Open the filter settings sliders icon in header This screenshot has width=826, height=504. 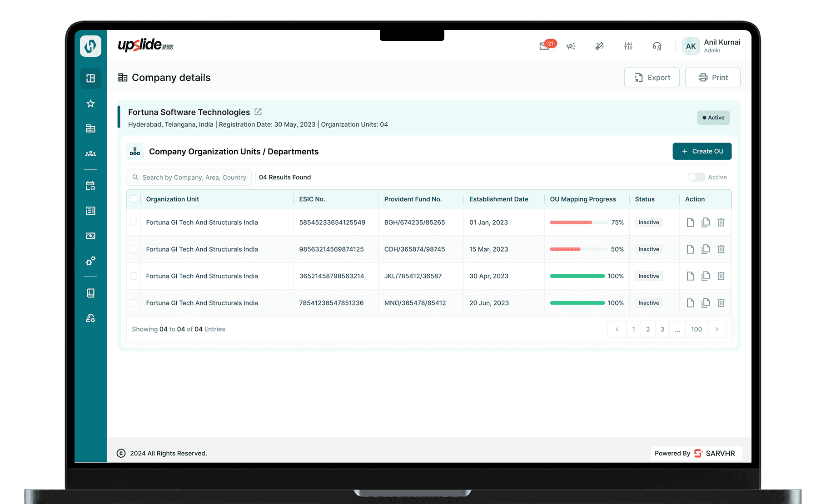(x=628, y=46)
